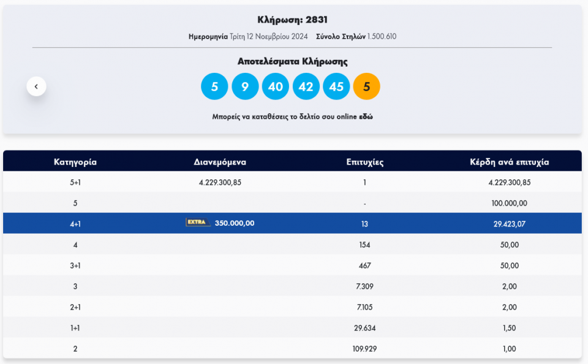This screenshot has width=588, height=364.
Task: Click the 29.423,07 winnings value
Action: pyautogui.click(x=509, y=224)
